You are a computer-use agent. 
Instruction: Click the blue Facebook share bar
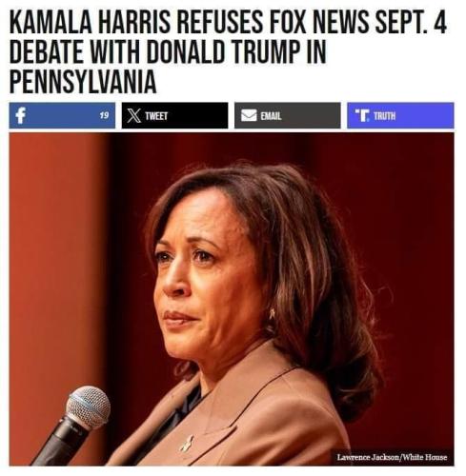tap(62, 115)
